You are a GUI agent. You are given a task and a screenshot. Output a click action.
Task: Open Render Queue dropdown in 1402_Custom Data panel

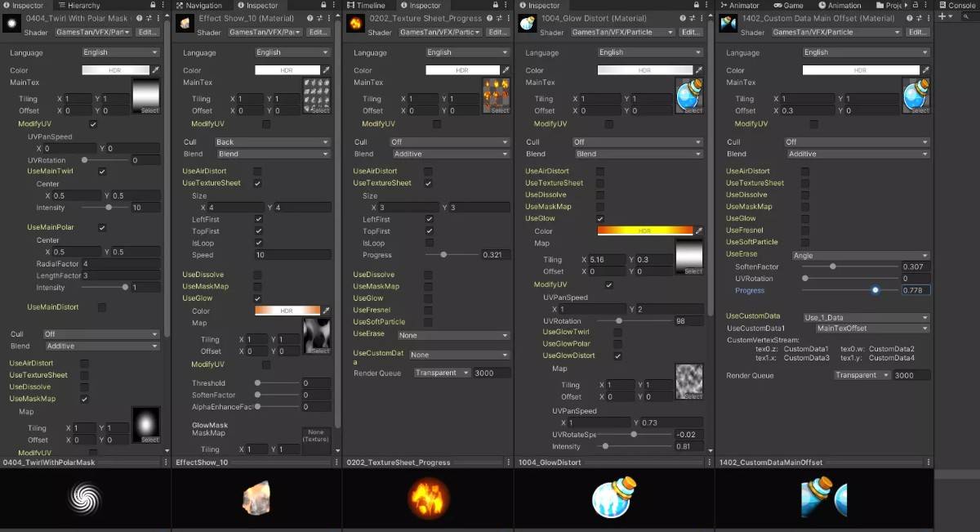pyautogui.click(x=861, y=376)
